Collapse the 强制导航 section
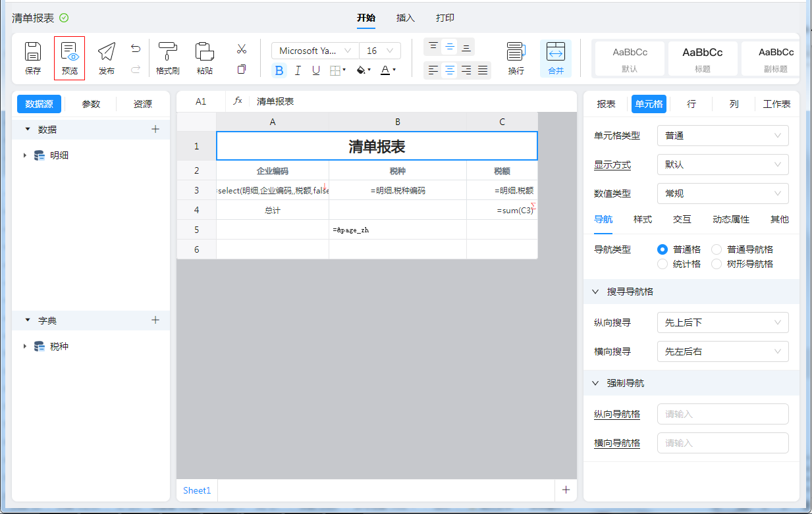Viewport: 812px width, 514px height. [596, 383]
